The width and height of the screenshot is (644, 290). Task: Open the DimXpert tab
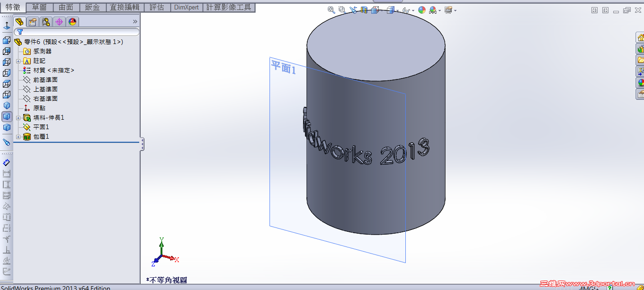pyautogui.click(x=187, y=7)
